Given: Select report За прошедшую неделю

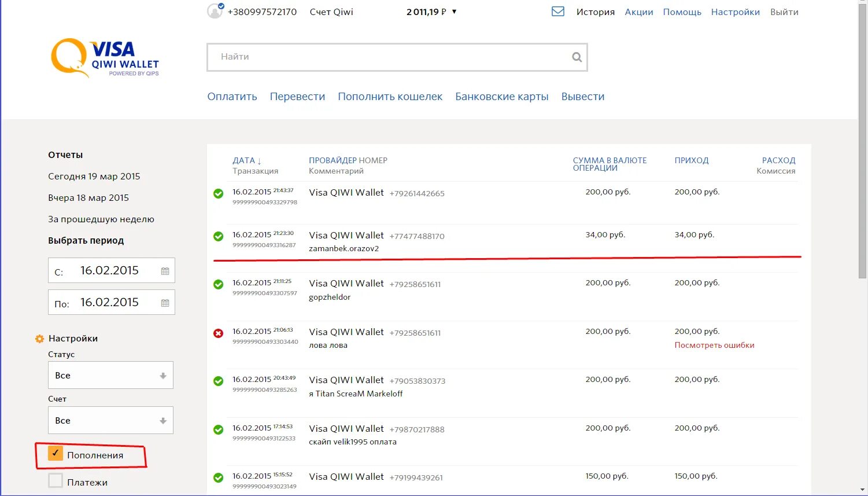Looking at the screenshot, I should (x=101, y=219).
